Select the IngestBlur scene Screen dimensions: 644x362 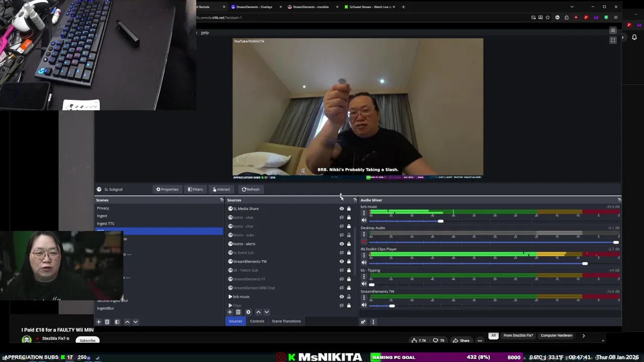pyautogui.click(x=159, y=308)
